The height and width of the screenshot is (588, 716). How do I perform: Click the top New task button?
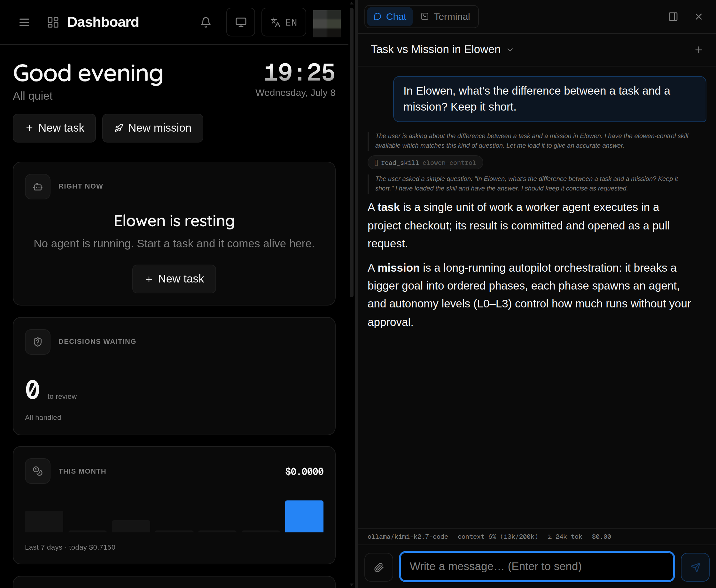55,128
